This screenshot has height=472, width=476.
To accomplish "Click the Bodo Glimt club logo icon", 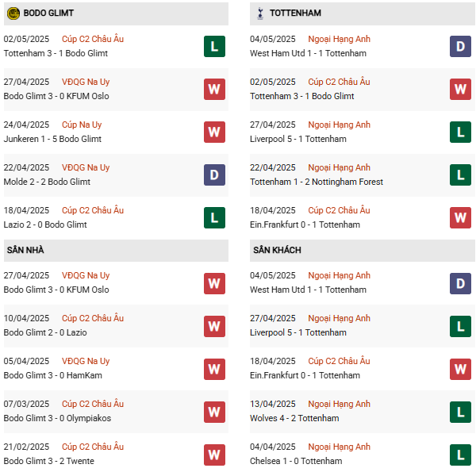I will click(13, 13).
